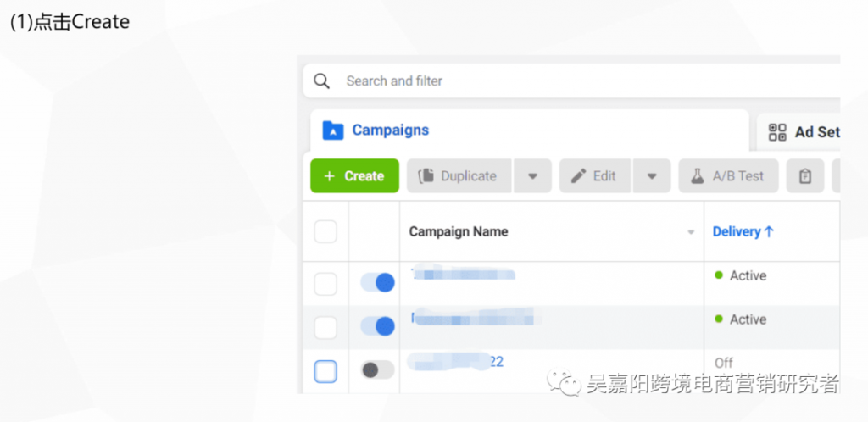Screen dimensions: 868x422
Task: Open the Duplicate dropdown arrow
Action: 532,176
